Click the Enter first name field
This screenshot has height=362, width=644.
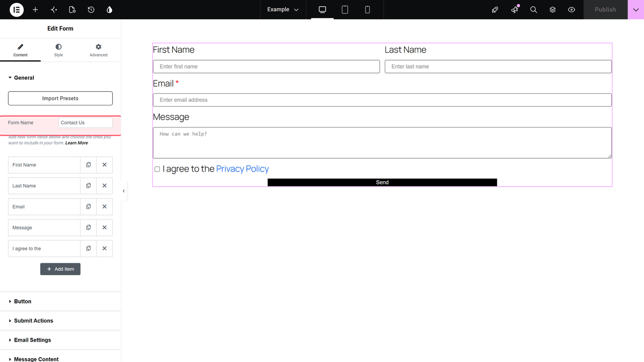point(266,67)
